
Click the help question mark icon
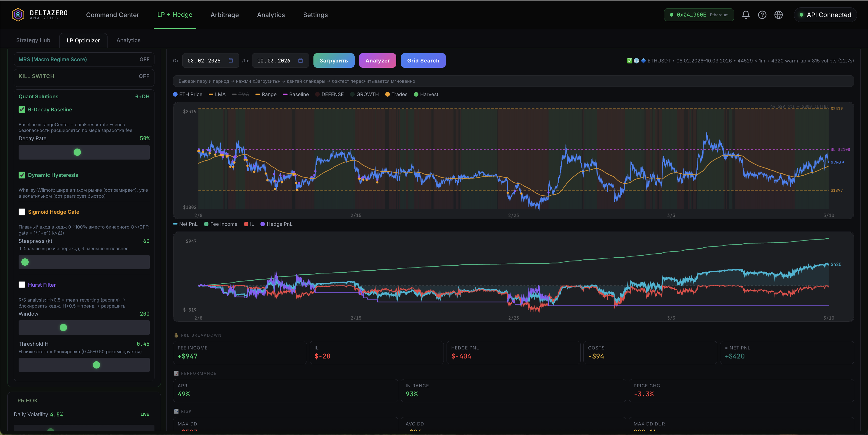point(762,15)
